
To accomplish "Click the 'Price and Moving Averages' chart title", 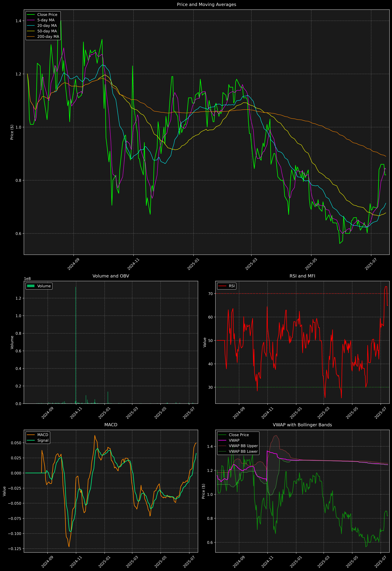I will 207,4.
